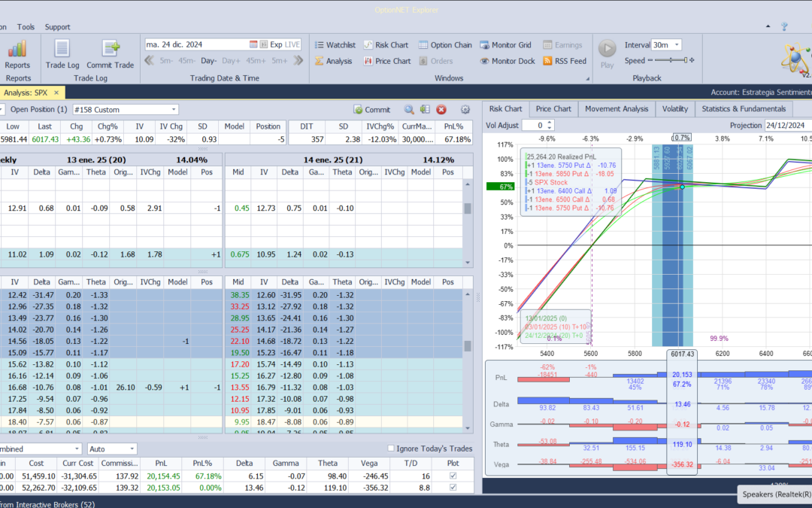The width and height of the screenshot is (812, 508).
Task: Toggle Plot checkbox in second position row
Action: 452,488
